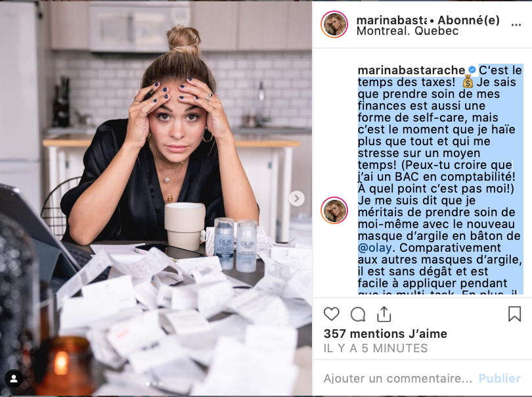Click the Ajouter un commentaire field
The image size is (532, 397).
click(x=397, y=379)
